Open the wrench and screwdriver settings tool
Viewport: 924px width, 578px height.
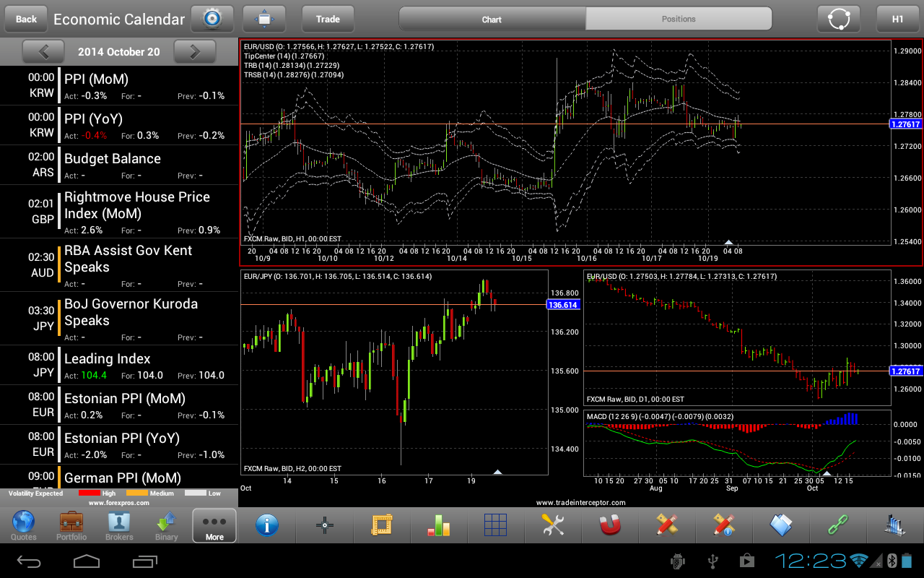[x=553, y=525]
